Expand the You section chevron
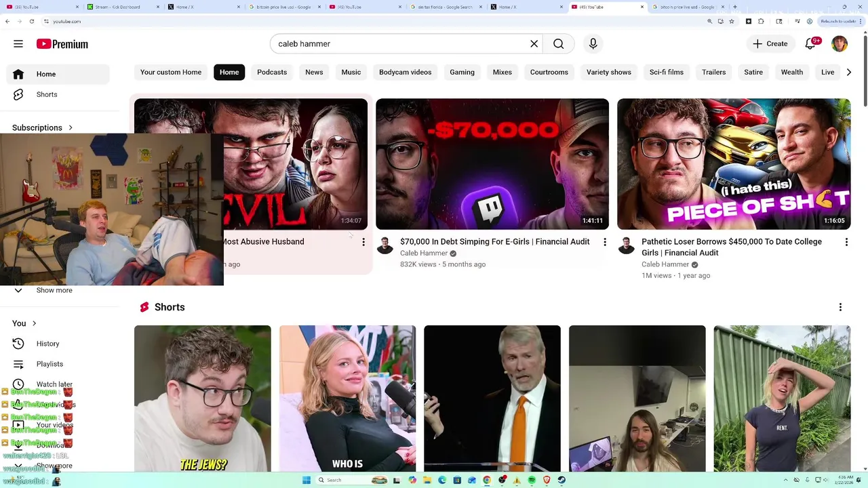868x488 pixels. (x=34, y=323)
